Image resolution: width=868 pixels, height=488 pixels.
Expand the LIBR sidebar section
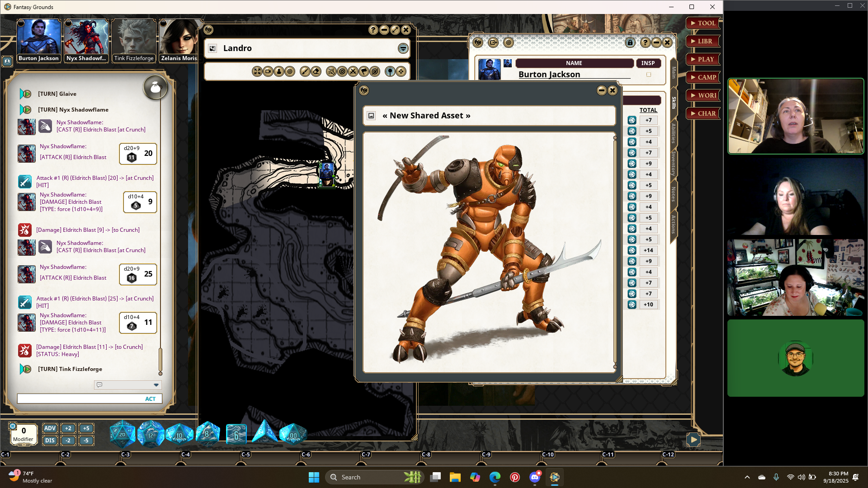tap(703, 41)
